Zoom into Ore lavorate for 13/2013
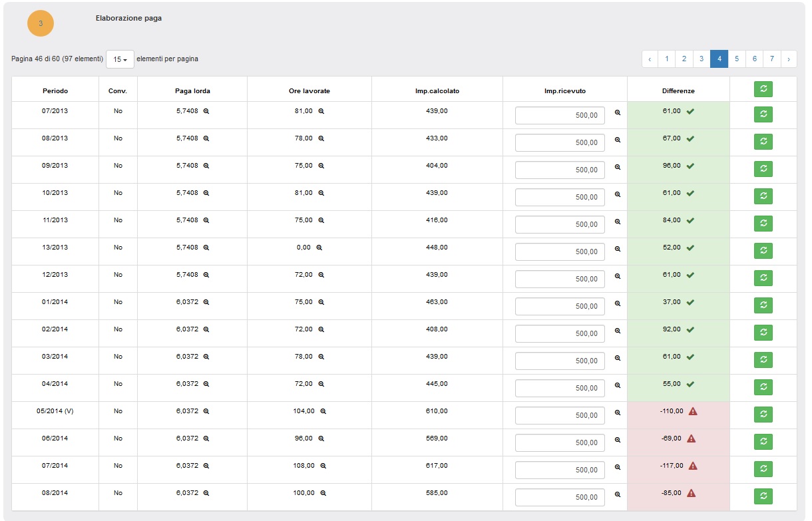812x521 pixels. pyautogui.click(x=319, y=248)
